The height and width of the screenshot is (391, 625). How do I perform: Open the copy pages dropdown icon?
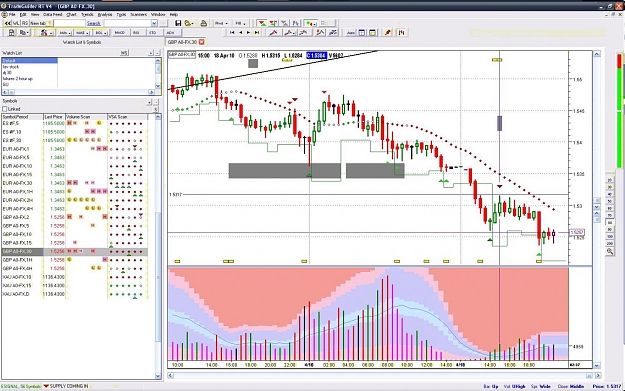24,33
